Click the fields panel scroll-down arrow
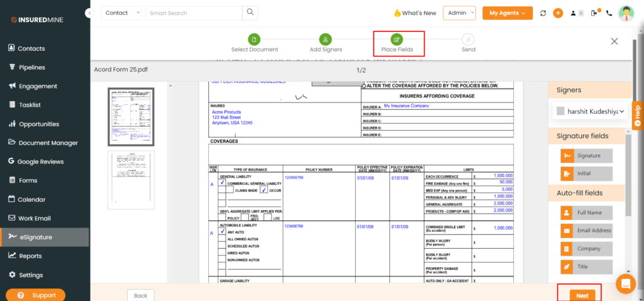644x301 pixels. tap(629, 271)
